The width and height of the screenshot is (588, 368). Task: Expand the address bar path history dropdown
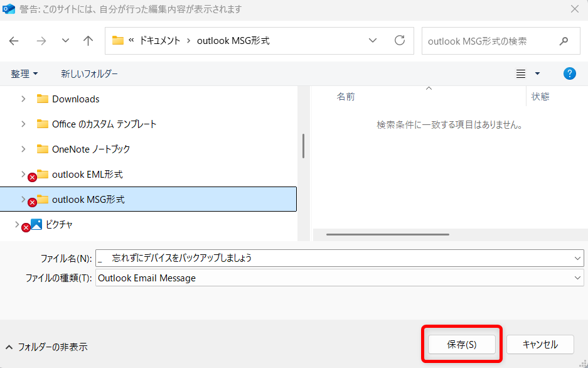pyautogui.click(x=373, y=41)
